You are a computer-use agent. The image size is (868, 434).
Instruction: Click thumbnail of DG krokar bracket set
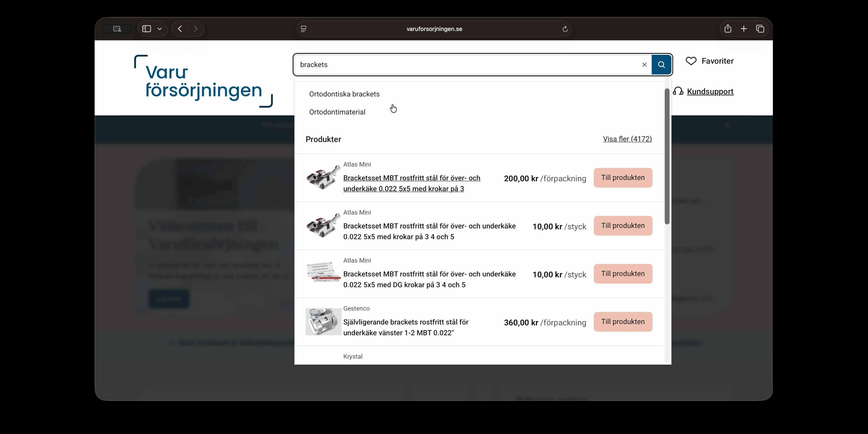pos(323,272)
